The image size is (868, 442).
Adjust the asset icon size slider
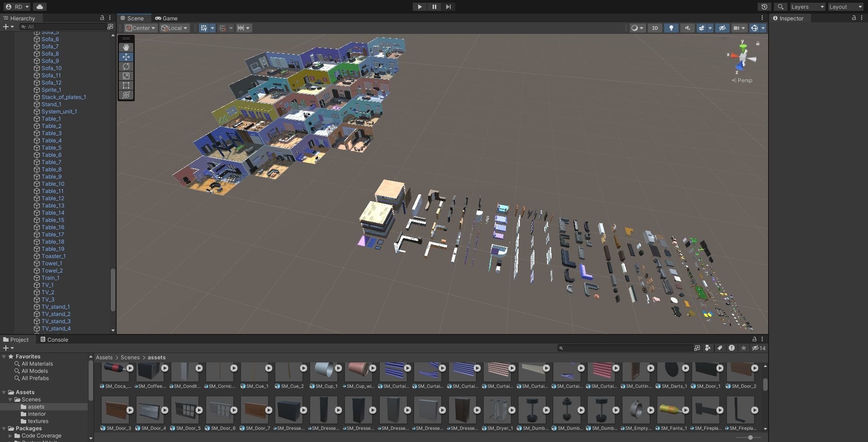tap(750, 437)
